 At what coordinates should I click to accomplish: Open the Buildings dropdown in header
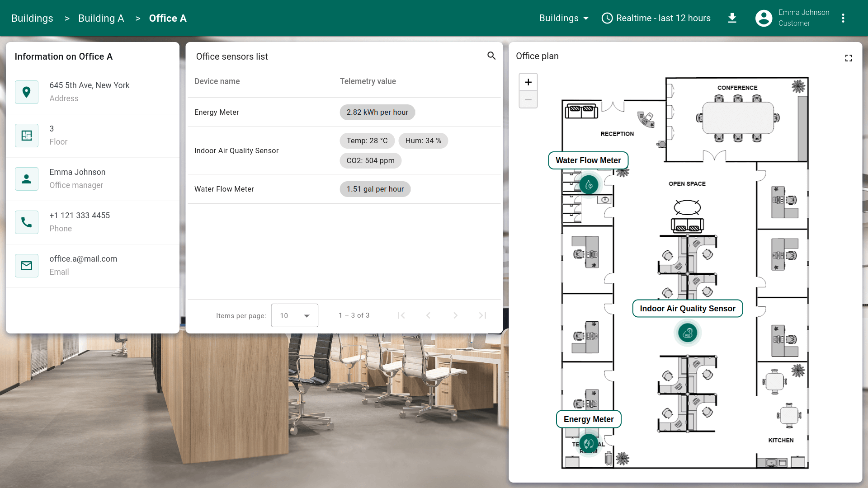pyautogui.click(x=564, y=18)
